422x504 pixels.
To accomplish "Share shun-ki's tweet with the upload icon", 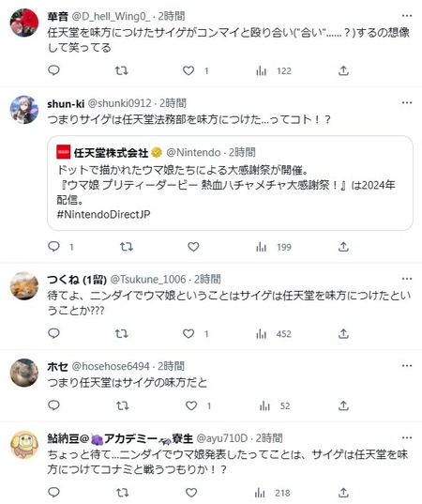I will pyautogui.click(x=343, y=247).
